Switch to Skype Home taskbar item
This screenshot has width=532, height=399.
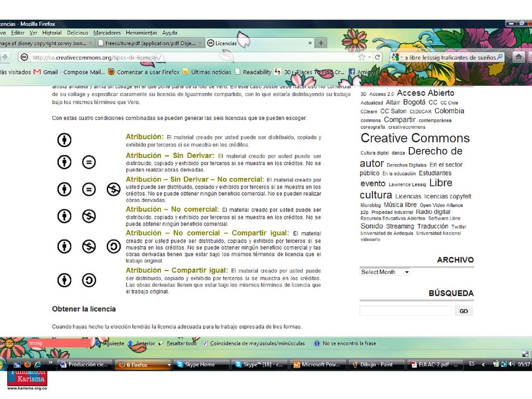point(201,365)
